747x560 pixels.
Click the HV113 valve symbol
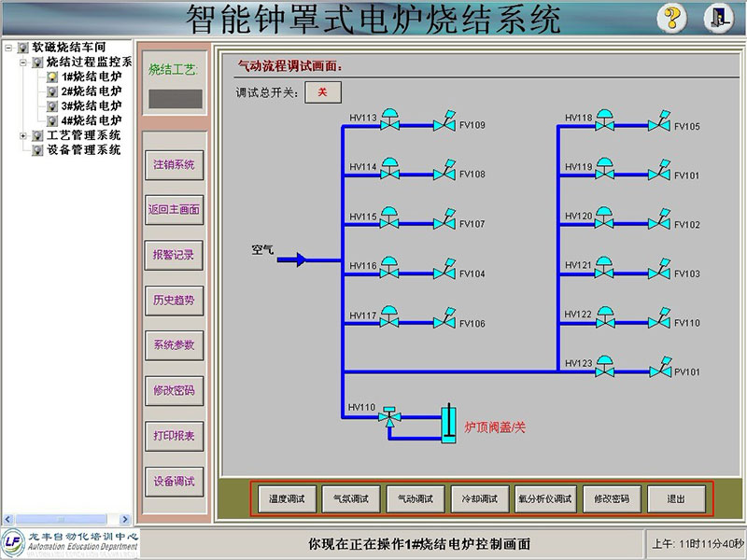point(389,122)
